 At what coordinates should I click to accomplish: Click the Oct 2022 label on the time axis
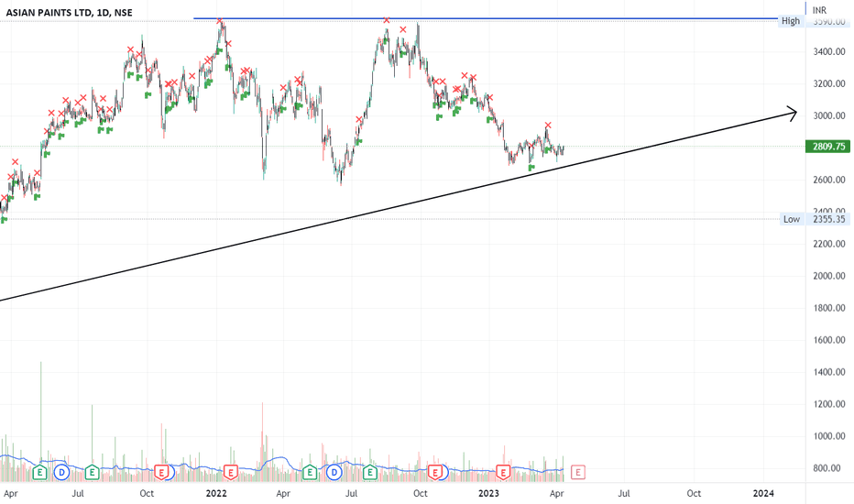tap(420, 493)
